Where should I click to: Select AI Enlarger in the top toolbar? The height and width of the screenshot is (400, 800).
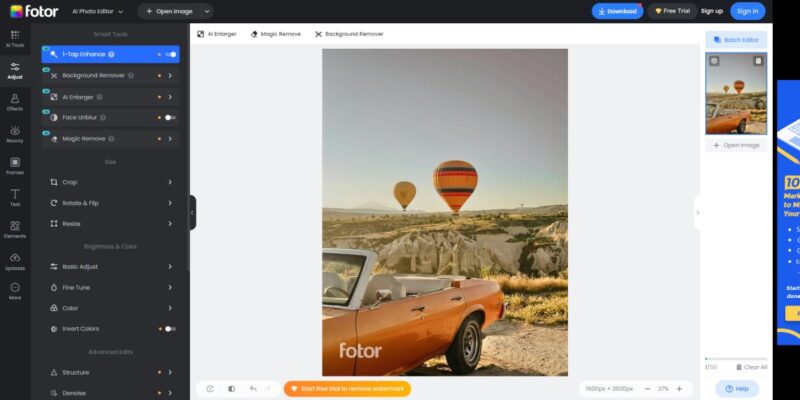click(217, 34)
